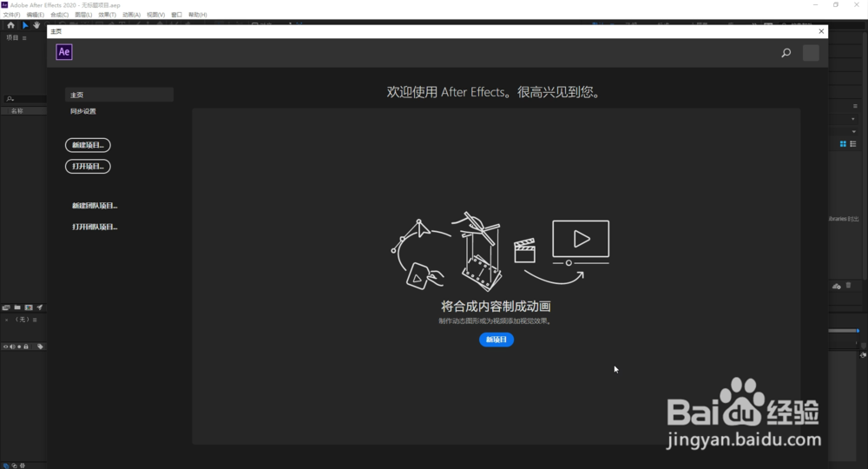Toggle the lock column switch
Screen dimensions: 868x469
click(x=25, y=347)
